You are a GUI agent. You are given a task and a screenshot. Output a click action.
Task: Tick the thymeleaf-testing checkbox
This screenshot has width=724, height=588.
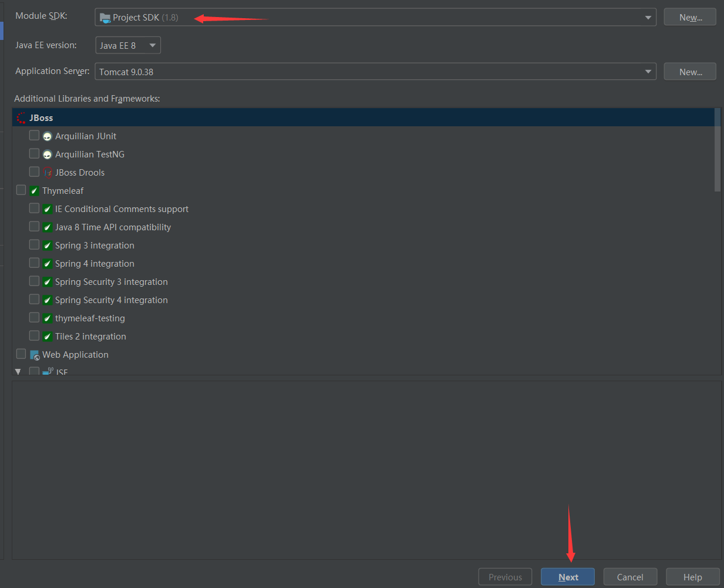pos(34,318)
